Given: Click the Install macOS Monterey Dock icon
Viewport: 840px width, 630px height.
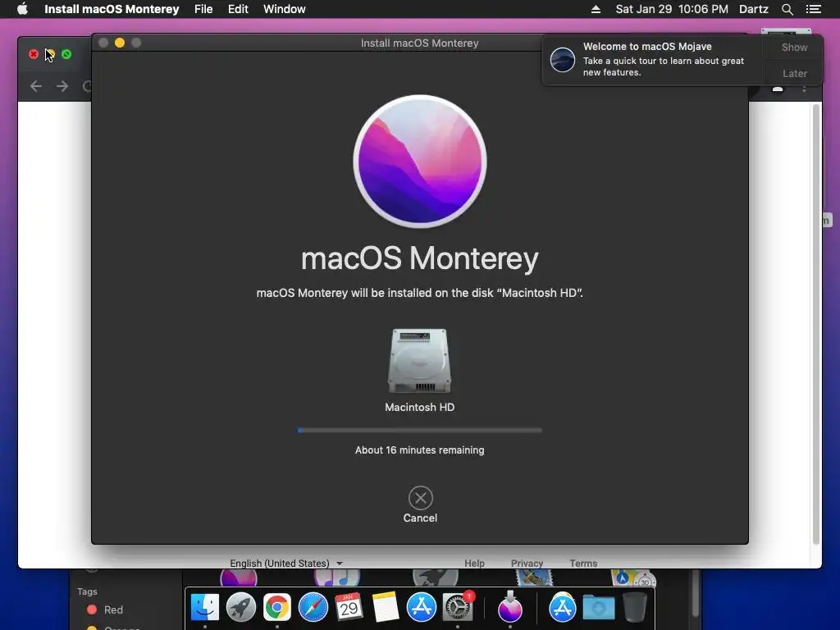Looking at the screenshot, I should [x=510, y=606].
